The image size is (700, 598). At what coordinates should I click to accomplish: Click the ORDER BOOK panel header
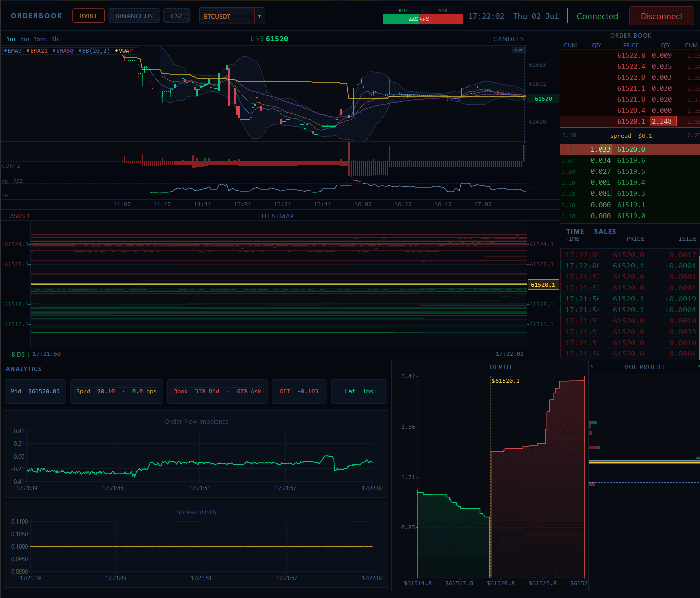631,35
